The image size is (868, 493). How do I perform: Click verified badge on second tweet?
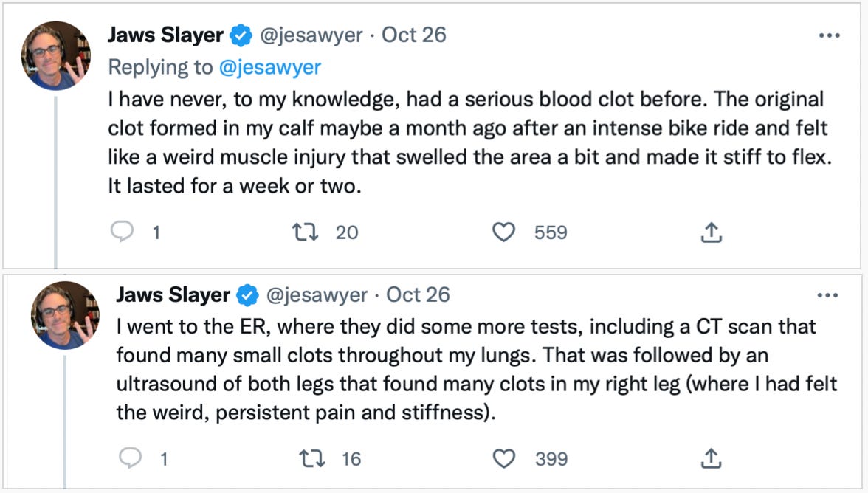[247, 295]
